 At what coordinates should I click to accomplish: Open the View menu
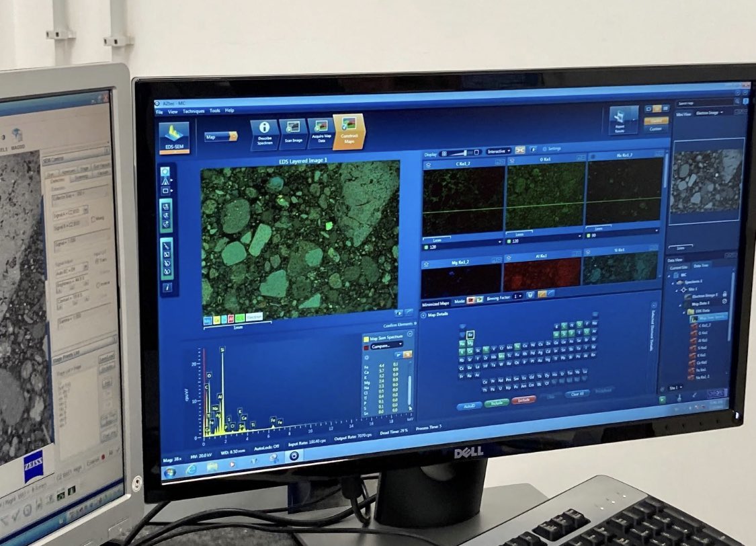point(172,112)
